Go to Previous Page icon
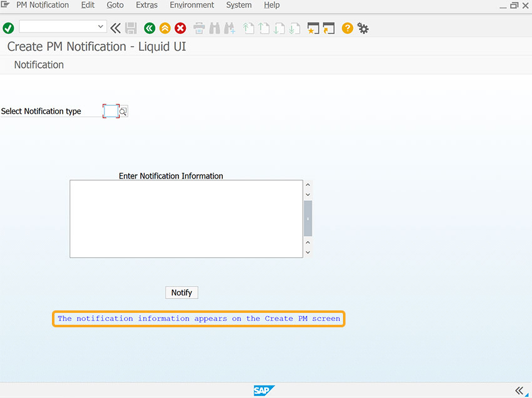 [x=263, y=28]
